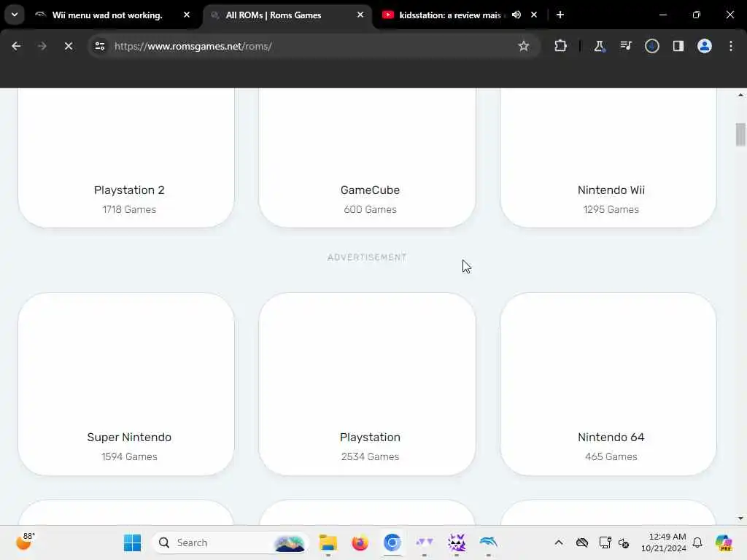This screenshot has height=560, width=747.
Task: Open the Nintendo Wii ROMs card
Action: coord(608,157)
